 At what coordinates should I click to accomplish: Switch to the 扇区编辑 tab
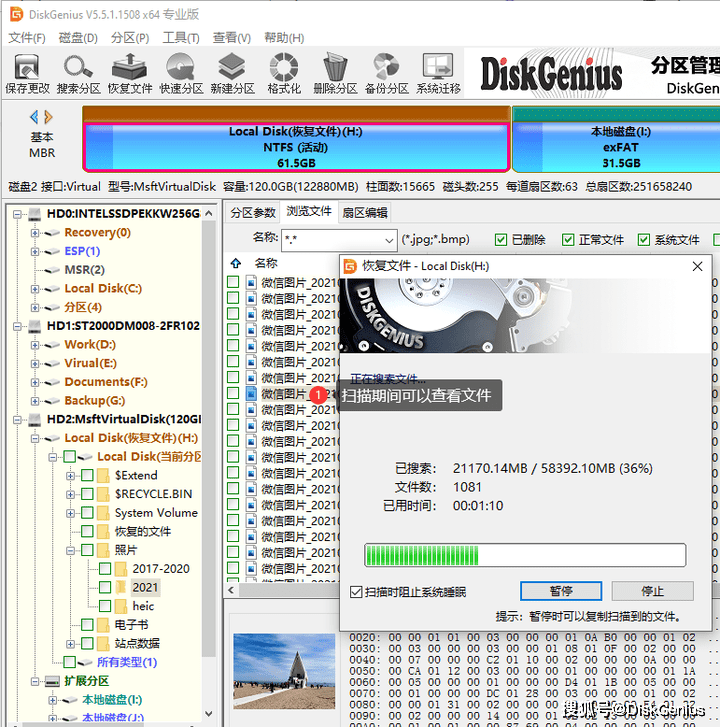(365, 213)
